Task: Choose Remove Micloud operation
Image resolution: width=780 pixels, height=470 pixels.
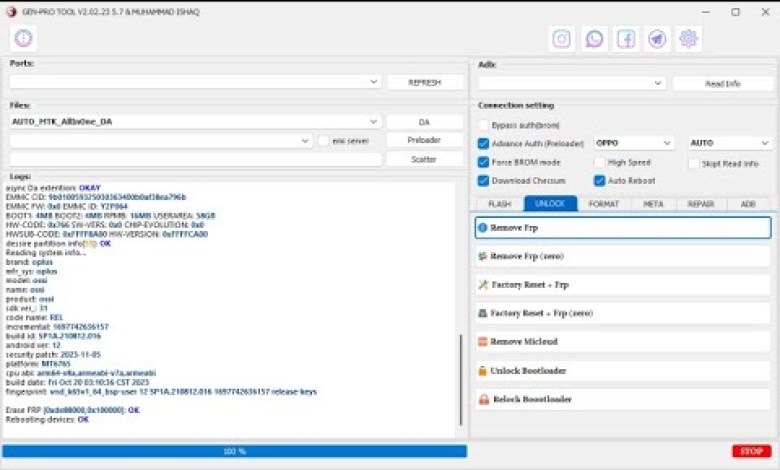Action: point(622,342)
